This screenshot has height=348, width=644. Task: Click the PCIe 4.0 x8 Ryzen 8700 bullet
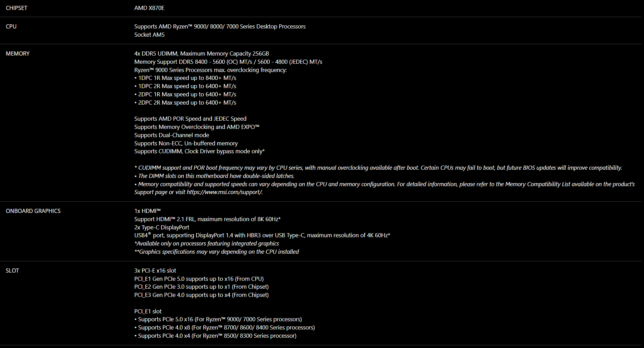pyautogui.click(x=224, y=327)
